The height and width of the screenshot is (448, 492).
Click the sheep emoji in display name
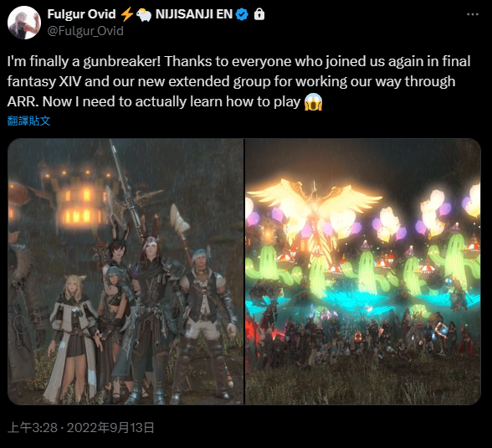coord(144,14)
